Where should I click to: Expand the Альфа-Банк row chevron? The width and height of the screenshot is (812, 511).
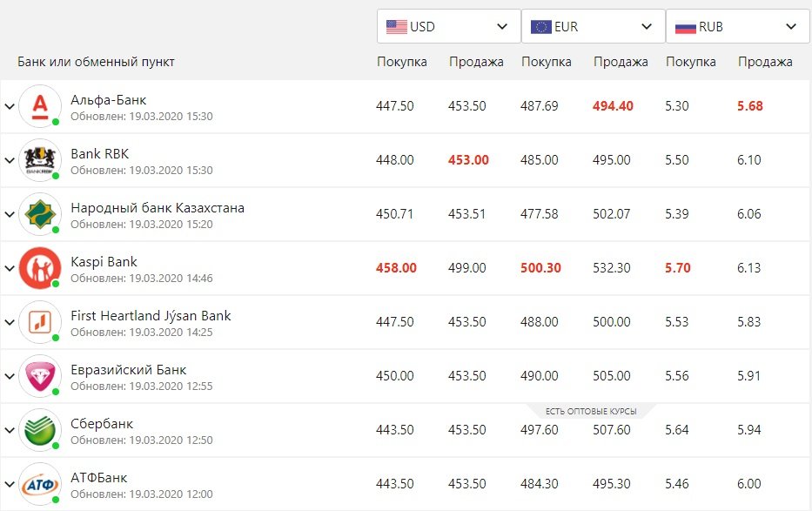tap(10, 106)
